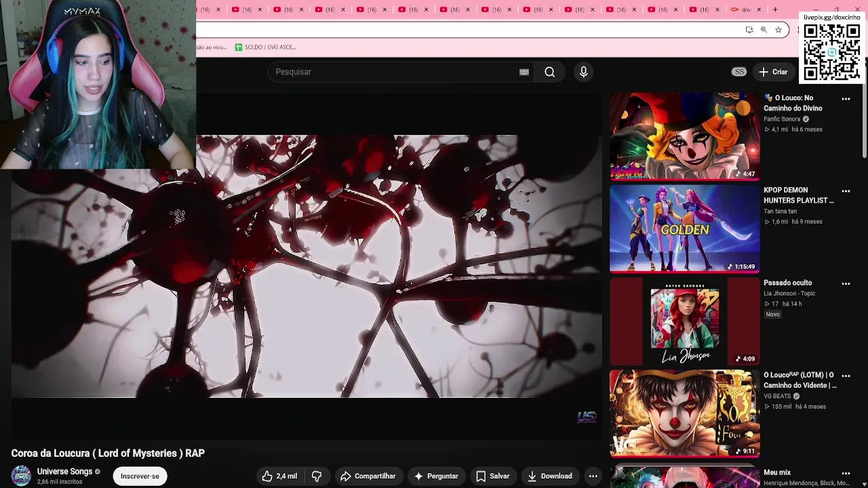Click the video title 'Coroa da Loucura ( Lord of Mysteries ) RAP'
868x488 pixels.
[x=108, y=453]
